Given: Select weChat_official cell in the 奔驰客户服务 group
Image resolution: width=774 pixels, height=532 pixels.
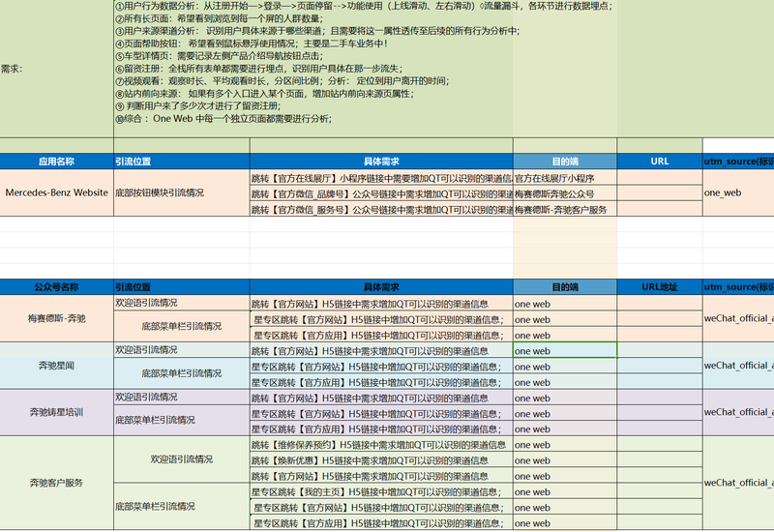Looking at the screenshot, I should point(738,483).
